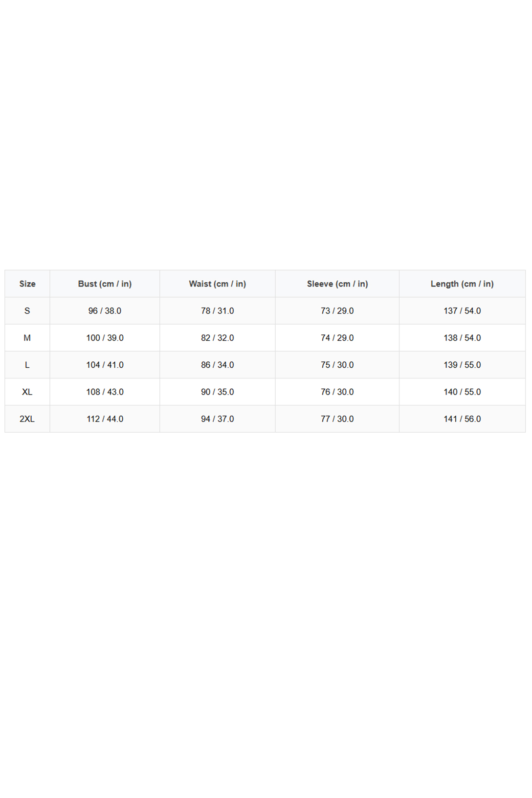Select bust value 100 / 39.0

tap(105, 338)
